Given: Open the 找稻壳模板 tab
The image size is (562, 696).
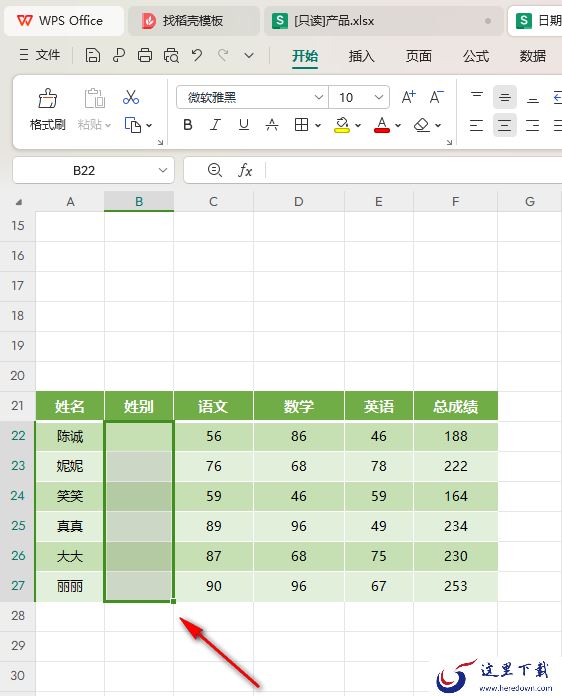Looking at the screenshot, I should point(194,20).
